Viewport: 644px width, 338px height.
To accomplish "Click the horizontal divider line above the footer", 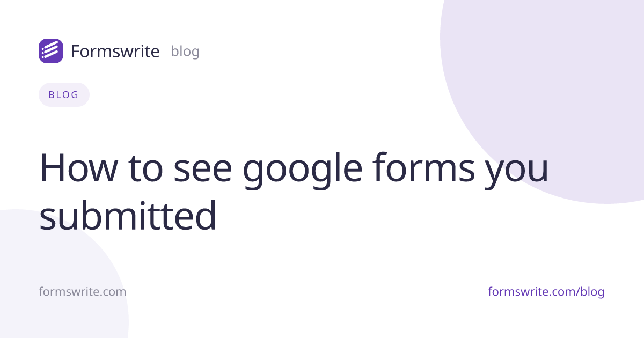I will (322, 270).
